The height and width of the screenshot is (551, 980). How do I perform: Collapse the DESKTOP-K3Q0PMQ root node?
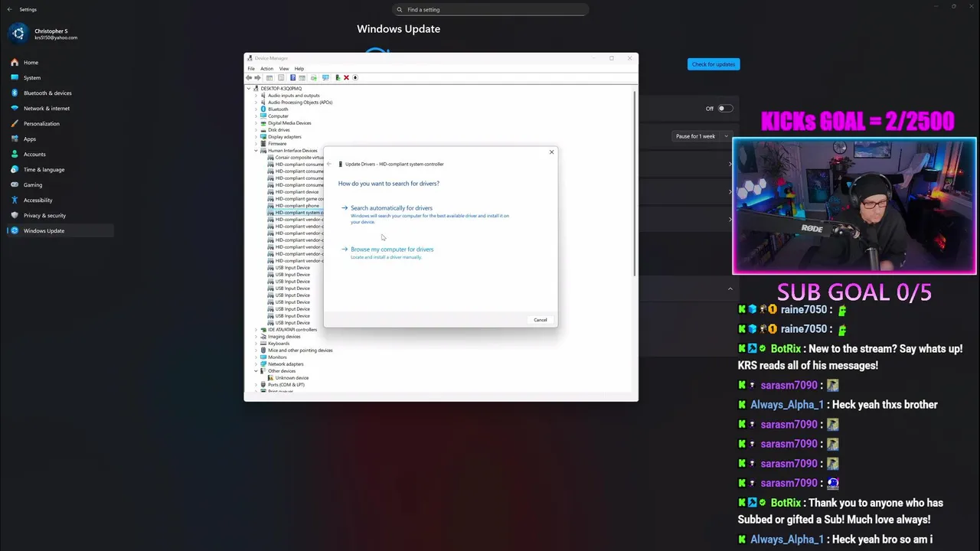click(x=249, y=89)
